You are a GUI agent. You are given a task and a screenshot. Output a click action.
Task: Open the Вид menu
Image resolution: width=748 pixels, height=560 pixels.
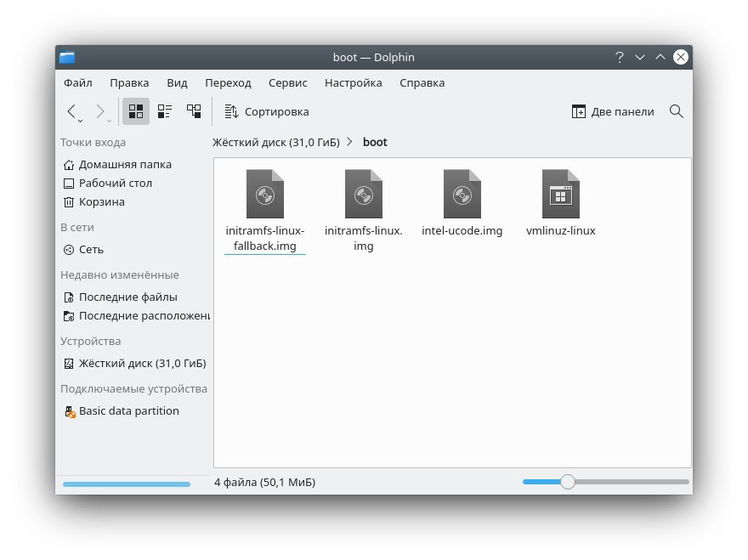pyautogui.click(x=177, y=83)
